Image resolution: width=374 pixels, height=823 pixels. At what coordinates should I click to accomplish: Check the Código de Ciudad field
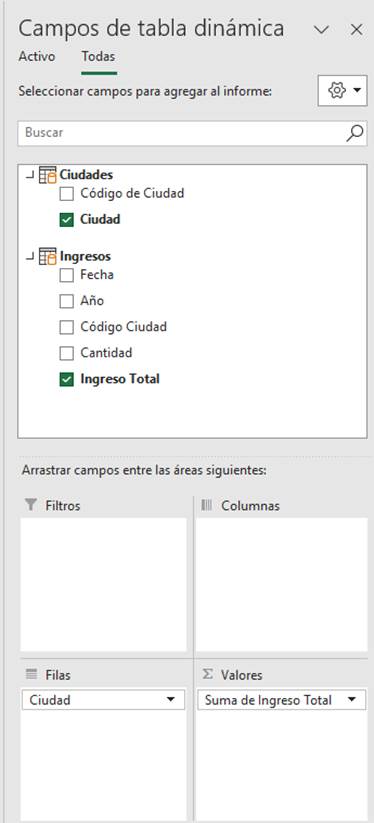click(x=67, y=194)
